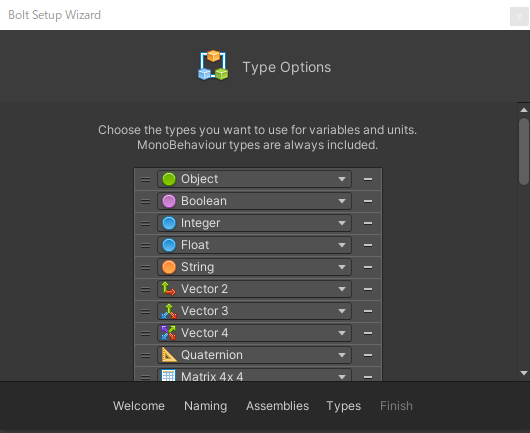Grab the Object row reorder handle
Viewport: 530px width, 433px height.
pyautogui.click(x=146, y=179)
